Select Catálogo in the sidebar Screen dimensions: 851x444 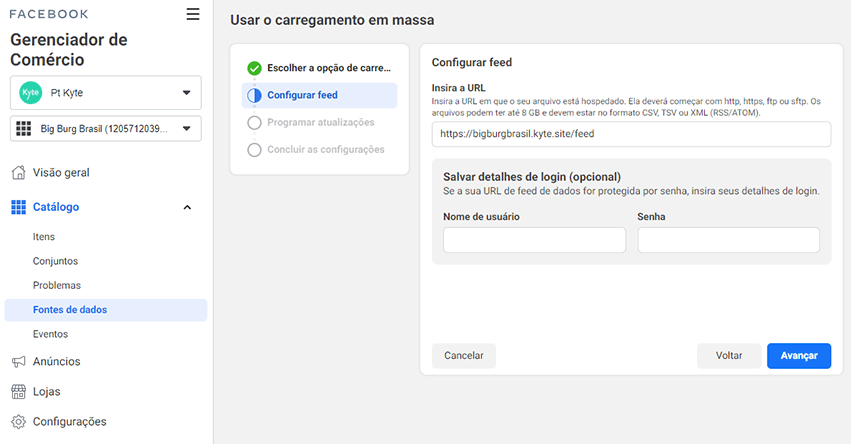tap(56, 207)
